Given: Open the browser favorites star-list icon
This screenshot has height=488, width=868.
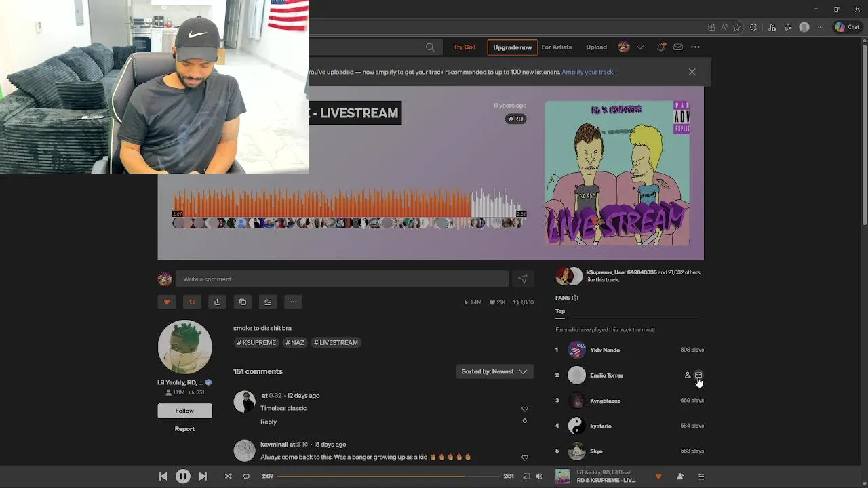Looking at the screenshot, I should pos(787,27).
